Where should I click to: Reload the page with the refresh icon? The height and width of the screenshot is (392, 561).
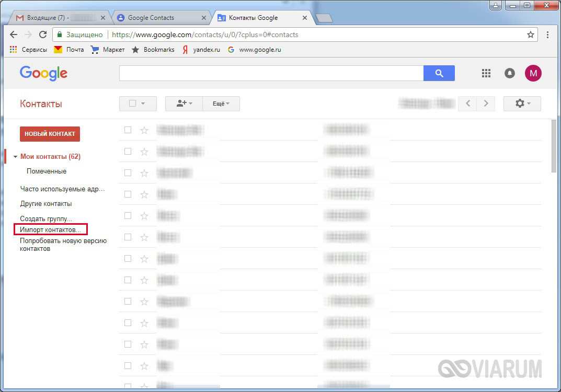[x=43, y=35]
